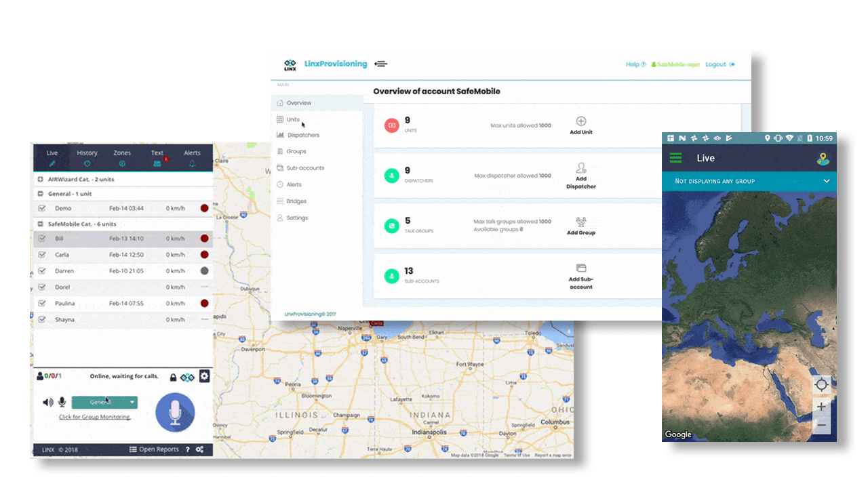868x488 pixels.
Task: Click the sidebar collapse arrow icon
Action: coord(380,64)
